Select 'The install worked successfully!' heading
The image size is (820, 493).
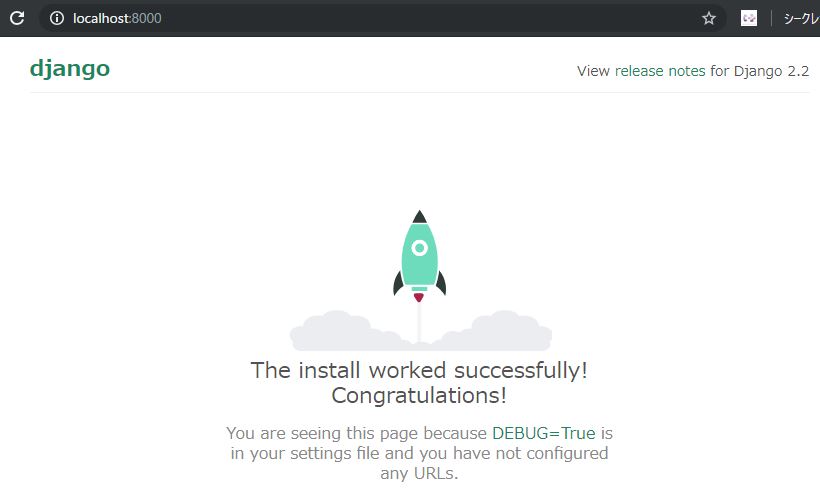tap(419, 370)
